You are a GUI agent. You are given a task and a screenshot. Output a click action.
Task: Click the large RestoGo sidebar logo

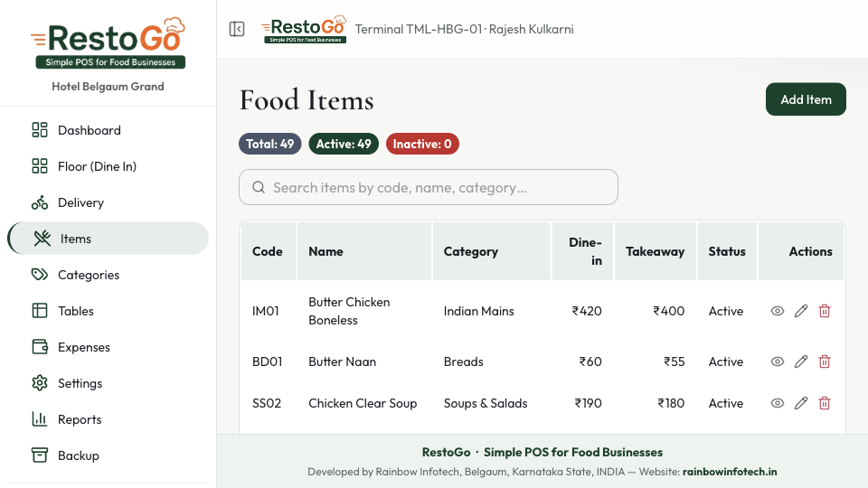click(x=108, y=42)
